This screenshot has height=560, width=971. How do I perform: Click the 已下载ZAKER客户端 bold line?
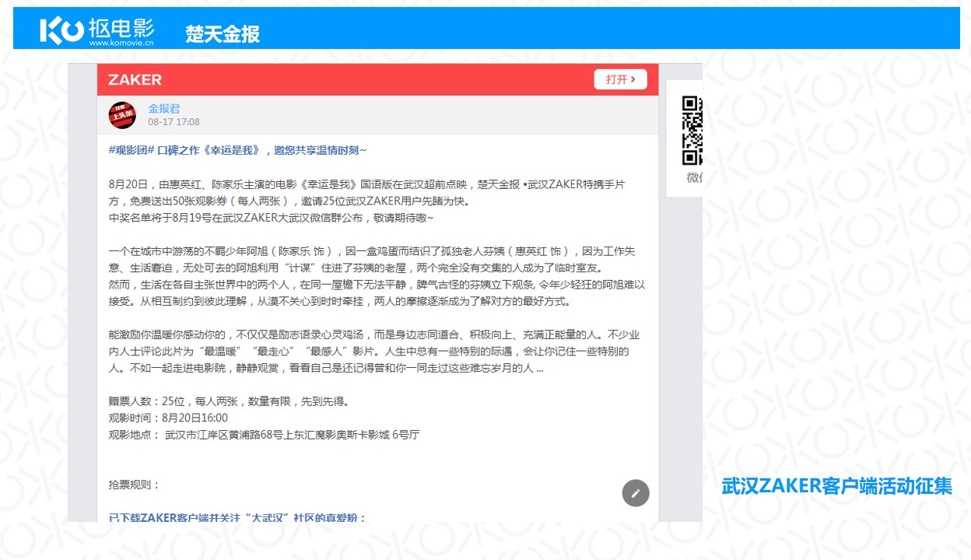237,517
